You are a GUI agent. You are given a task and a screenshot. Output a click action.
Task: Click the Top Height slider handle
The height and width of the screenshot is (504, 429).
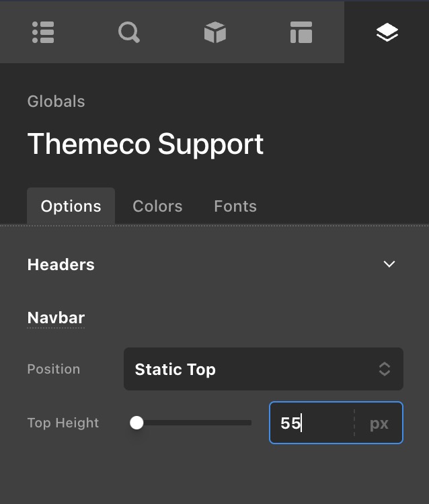tap(136, 423)
